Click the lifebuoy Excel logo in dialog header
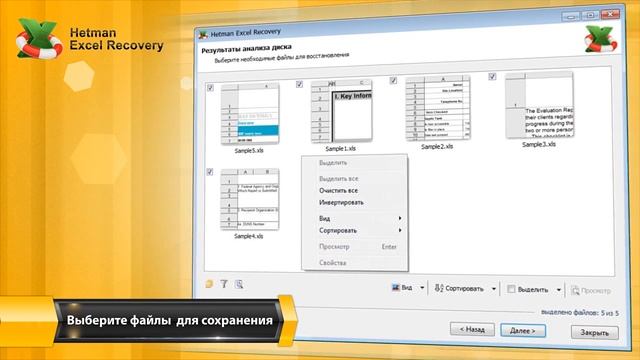Screen dimensions: 640x360 click(x=600, y=40)
